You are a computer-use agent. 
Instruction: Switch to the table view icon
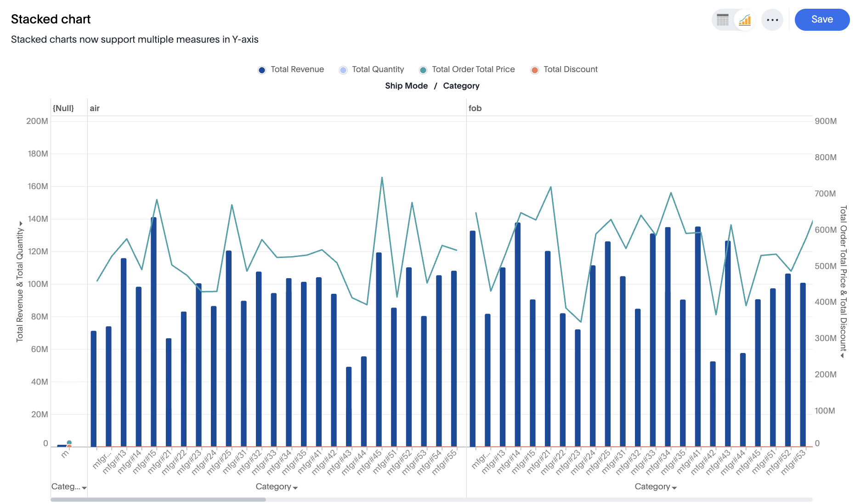click(722, 20)
